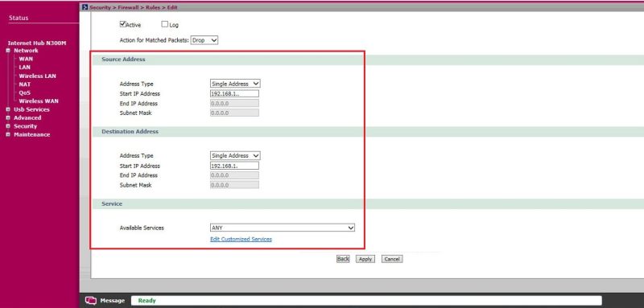Click the Cancel button
644x308 pixels.
tap(392, 259)
